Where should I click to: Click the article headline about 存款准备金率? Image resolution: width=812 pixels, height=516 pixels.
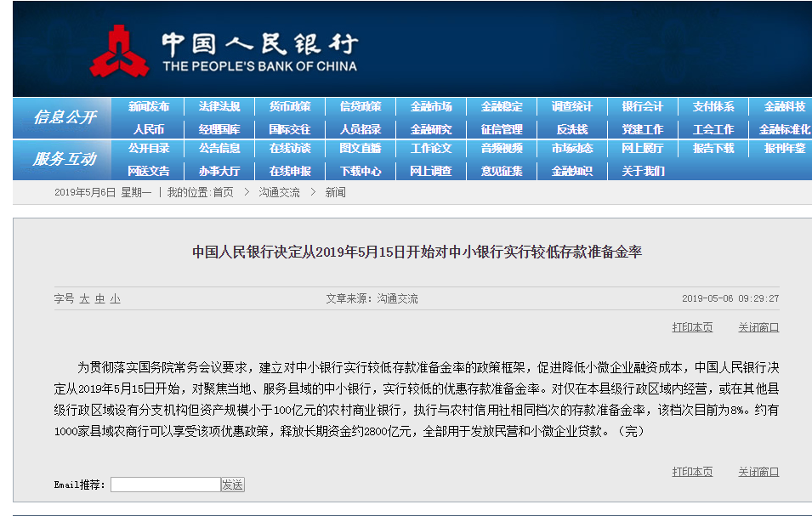(x=417, y=252)
